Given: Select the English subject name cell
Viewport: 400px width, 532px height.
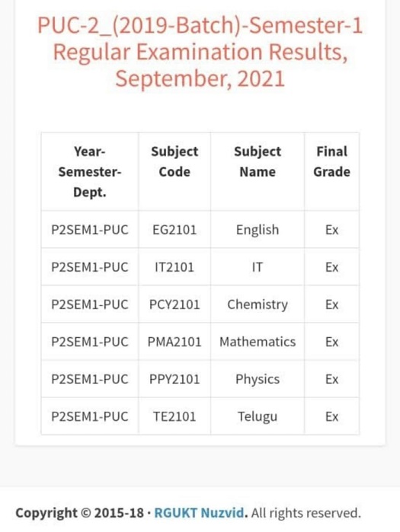Looking at the screenshot, I should [258, 230].
